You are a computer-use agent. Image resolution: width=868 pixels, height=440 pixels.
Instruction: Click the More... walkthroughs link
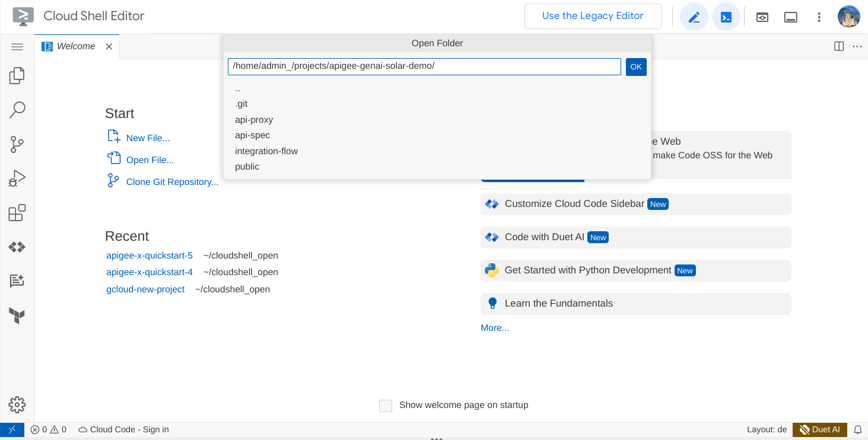[495, 328]
